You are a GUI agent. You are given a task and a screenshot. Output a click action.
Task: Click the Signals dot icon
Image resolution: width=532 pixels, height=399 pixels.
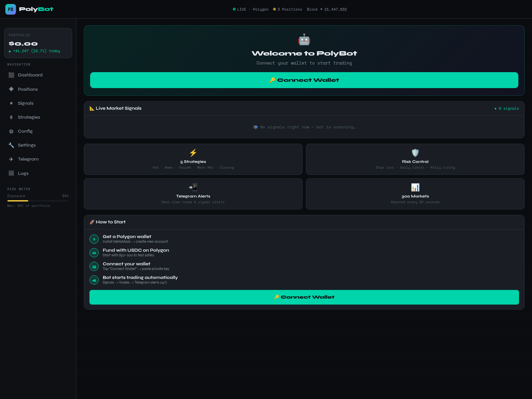pyautogui.click(x=11, y=103)
